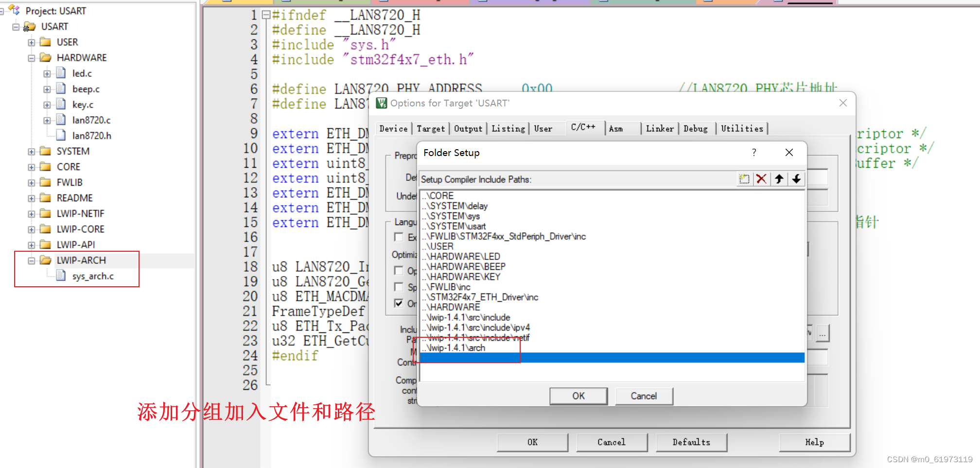Move selected include path down
Viewport: 980px width, 468px height.
(797, 179)
